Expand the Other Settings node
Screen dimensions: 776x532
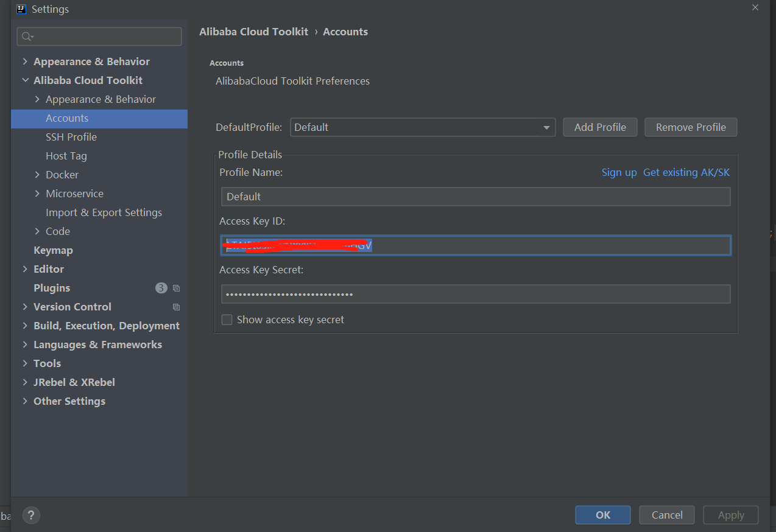point(25,401)
